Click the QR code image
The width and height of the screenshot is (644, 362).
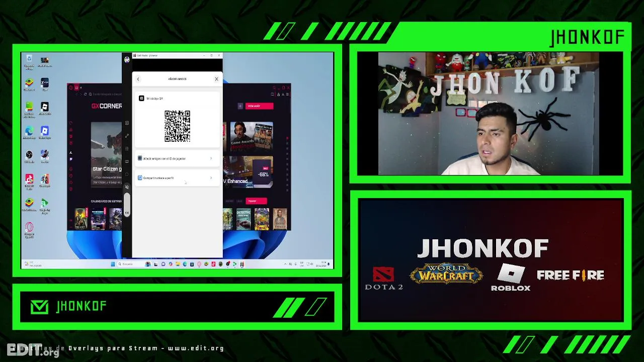tap(177, 126)
